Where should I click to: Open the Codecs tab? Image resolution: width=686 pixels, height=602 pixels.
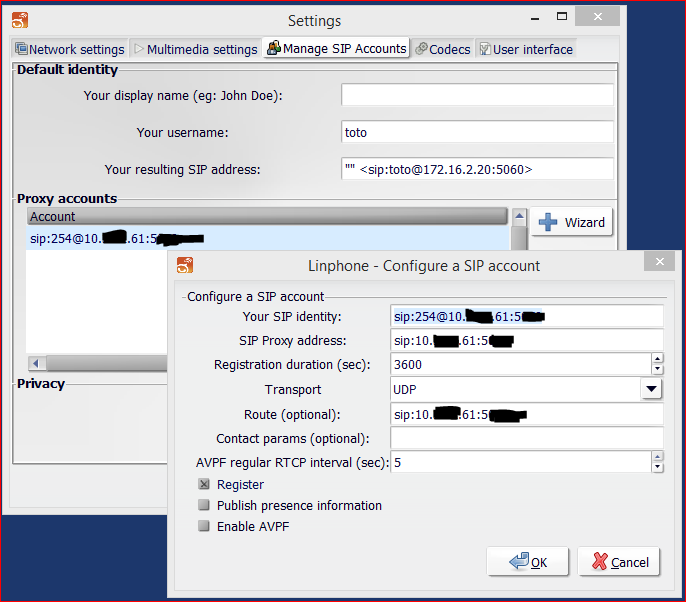pos(443,49)
